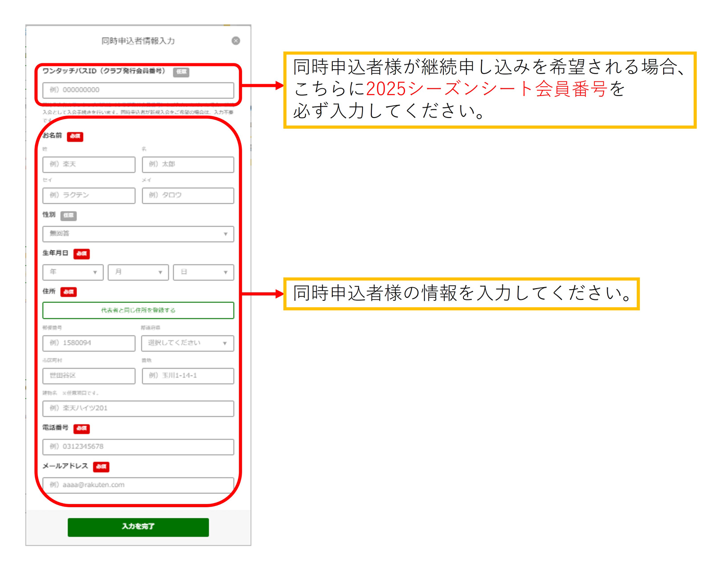Focus the 名 (例 太郎) name field

(188, 164)
